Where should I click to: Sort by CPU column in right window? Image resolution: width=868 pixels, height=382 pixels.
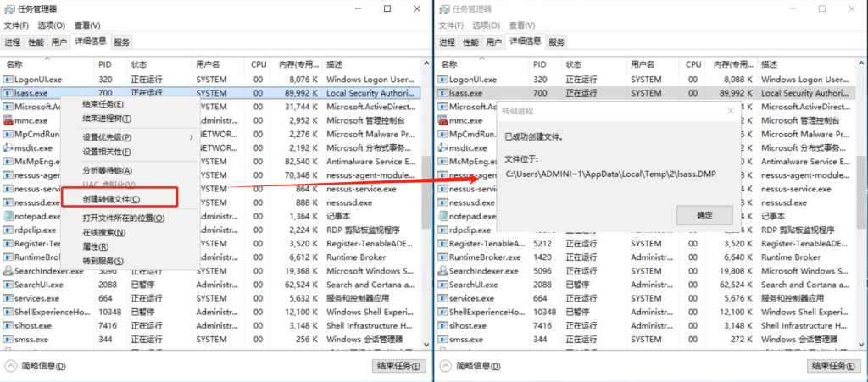tap(693, 64)
